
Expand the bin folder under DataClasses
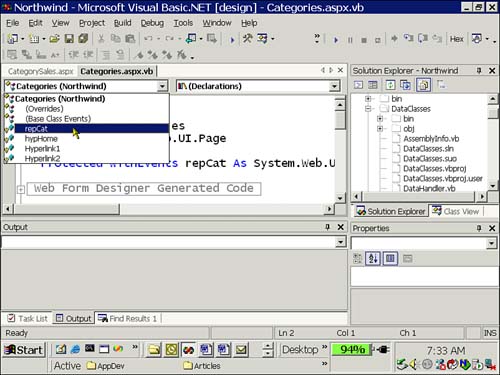pyautogui.click(x=380, y=119)
